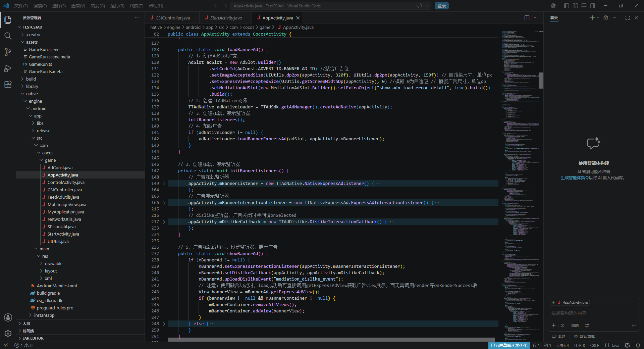Click the editor horizontal scrollbar

pos(331,340)
